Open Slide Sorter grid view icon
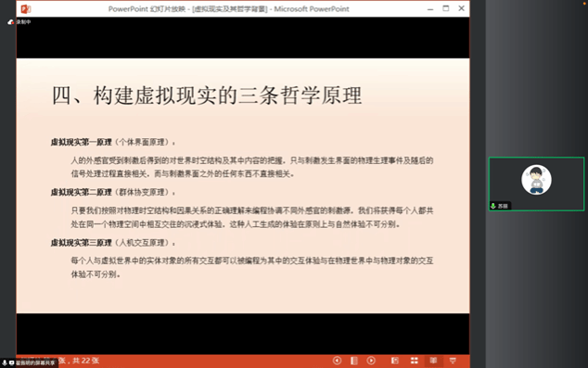This screenshot has width=588, height=368. click(x=414, y=361)
